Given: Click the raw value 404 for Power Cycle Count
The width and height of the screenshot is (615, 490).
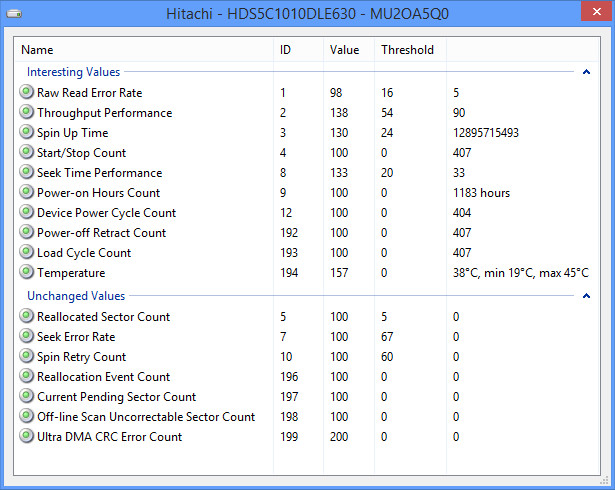Looking at the screenshot, I should 462,213.
